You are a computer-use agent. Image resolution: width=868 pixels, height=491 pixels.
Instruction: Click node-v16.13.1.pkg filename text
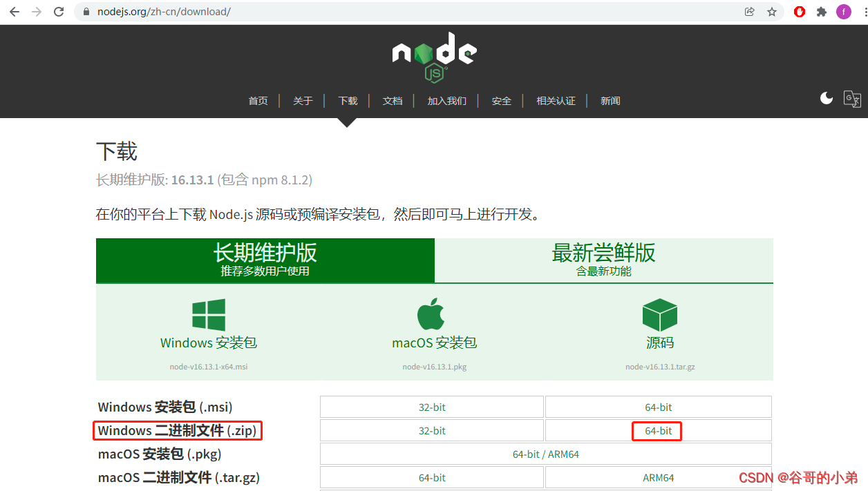coord(435,367)
